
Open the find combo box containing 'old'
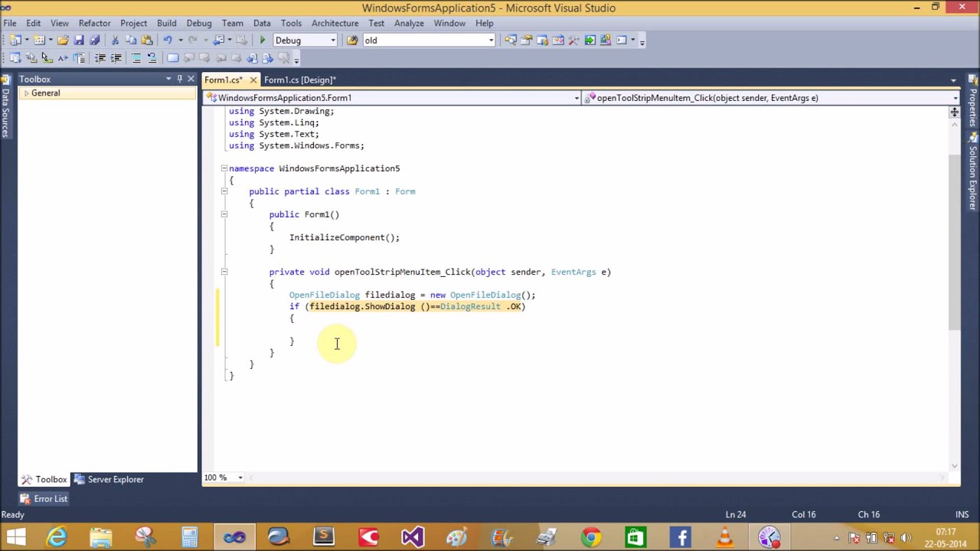click(x=491, y=40)
